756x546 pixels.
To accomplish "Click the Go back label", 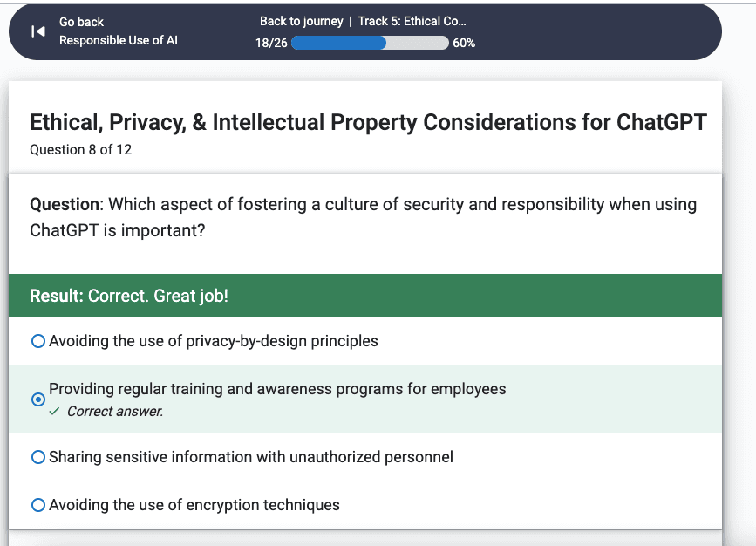I will 81,22.
